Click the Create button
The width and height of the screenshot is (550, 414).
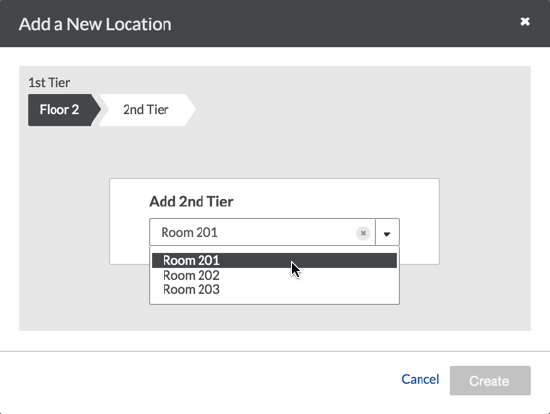[490, 381]
